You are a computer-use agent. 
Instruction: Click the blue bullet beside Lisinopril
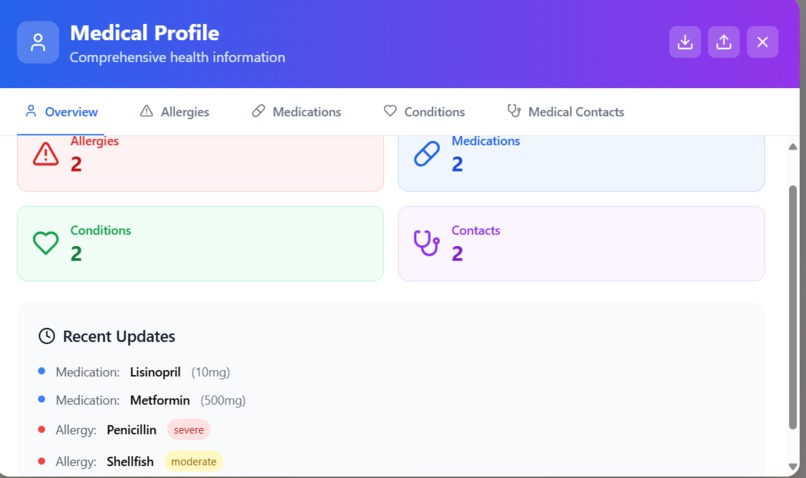coord(42,371)
